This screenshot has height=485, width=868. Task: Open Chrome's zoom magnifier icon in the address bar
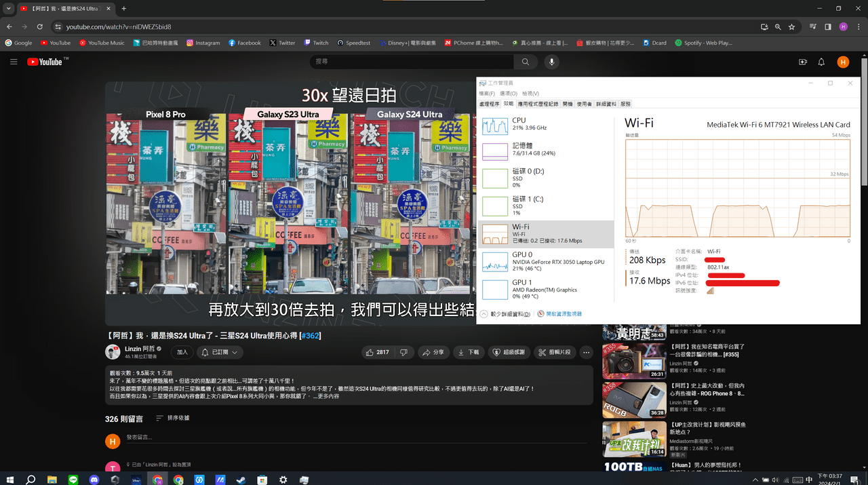pyautogui.click(x=778, y=26)
